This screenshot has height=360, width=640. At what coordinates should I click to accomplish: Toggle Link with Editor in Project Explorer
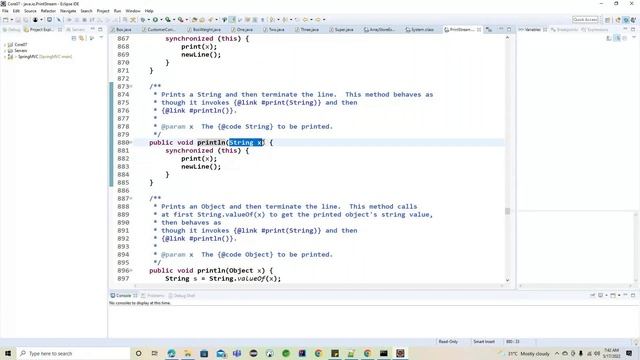click(x=82, y=38)
